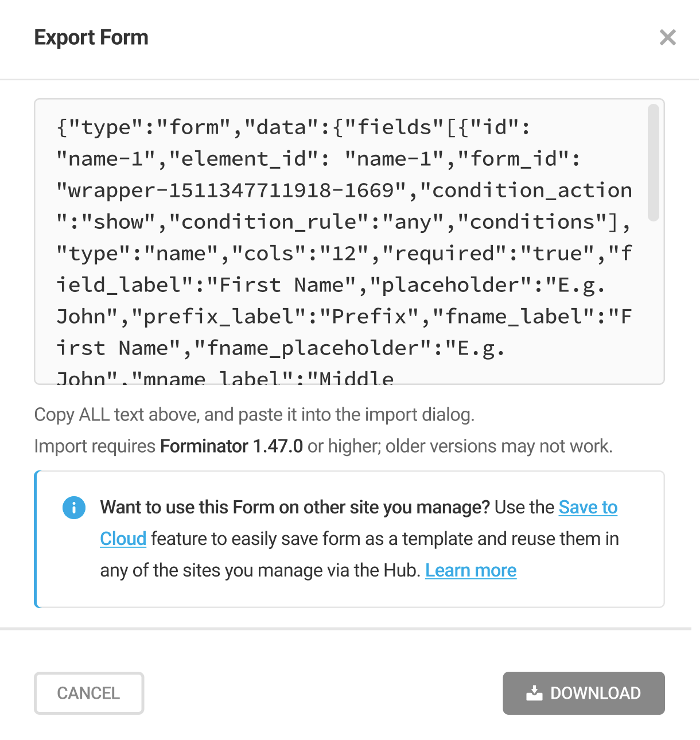Click the "Copy ALL text above" instruction line
Image resolution: width=700 pixels, height=740 pixels.
click(x=255, y=414)
